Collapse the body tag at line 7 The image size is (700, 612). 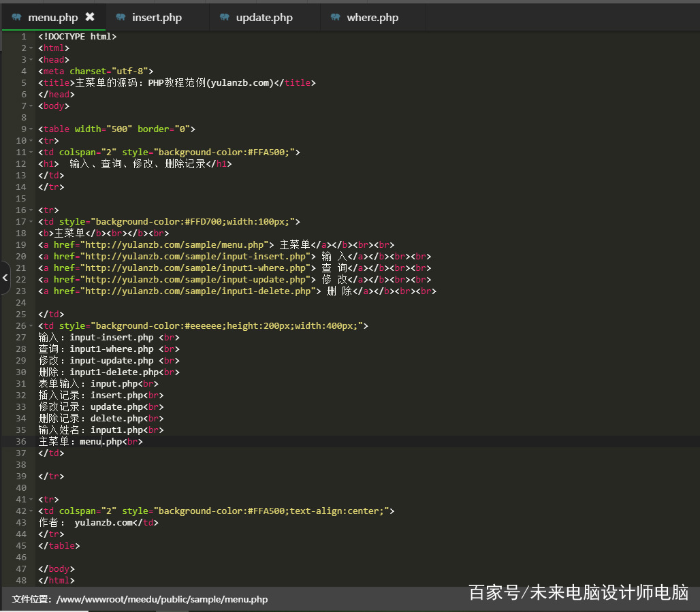point(31,106)
